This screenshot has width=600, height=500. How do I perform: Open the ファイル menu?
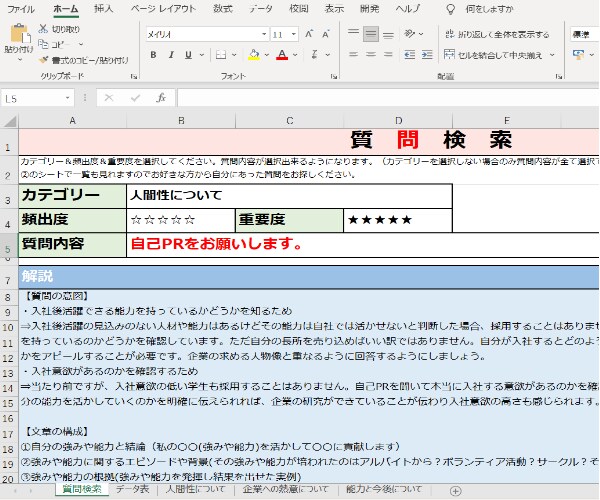pyautogui.click(x=21, y=9)
